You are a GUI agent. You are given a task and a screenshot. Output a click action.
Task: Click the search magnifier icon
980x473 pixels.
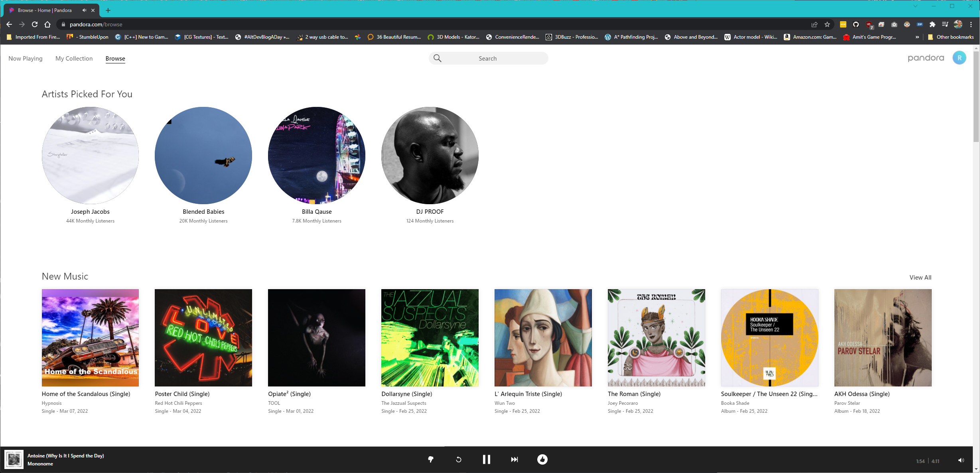(x=438, y=58)
